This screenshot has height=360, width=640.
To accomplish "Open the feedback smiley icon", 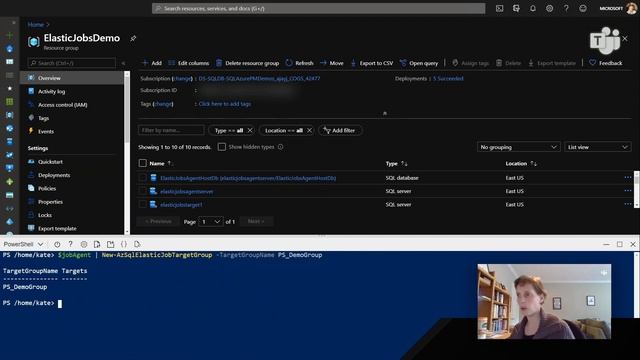I will click(583, 8).
